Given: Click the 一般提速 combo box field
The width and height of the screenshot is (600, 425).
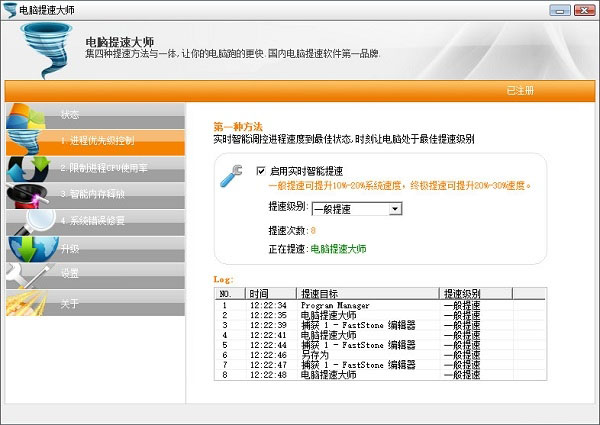Looking at the screenshot, I should tap(357, 209).
